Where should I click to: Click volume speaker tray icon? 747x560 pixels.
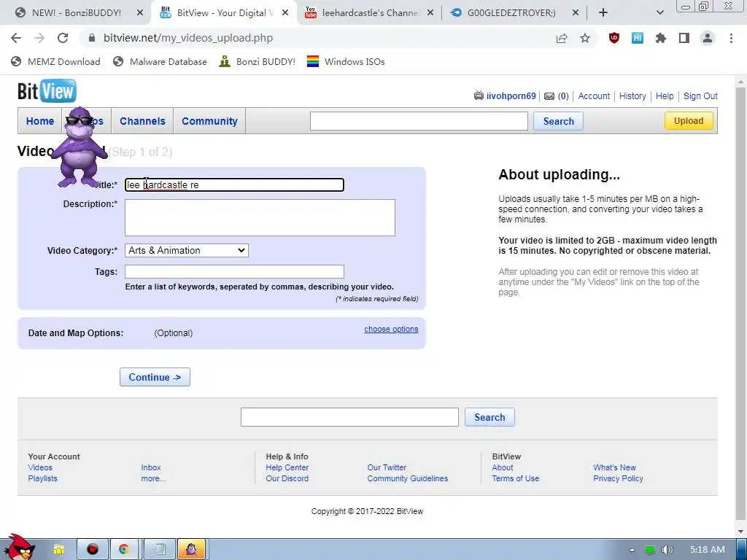[x=667, y=550]
